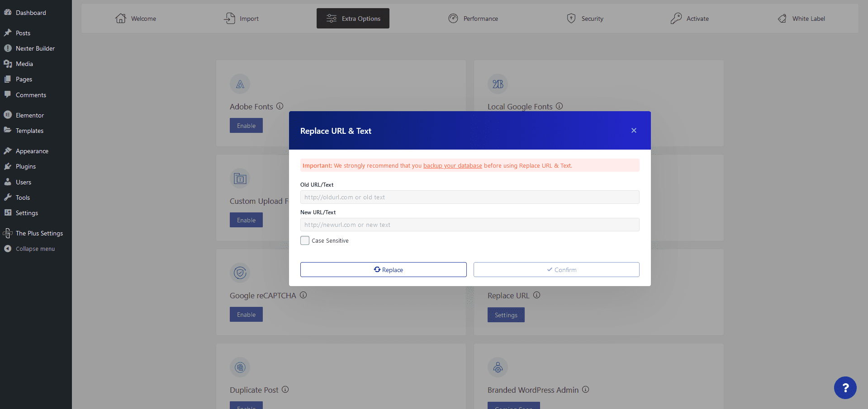868x409 pixels.
Task: Close the Replace URL & Text dialog
Action: coord(634,131)
